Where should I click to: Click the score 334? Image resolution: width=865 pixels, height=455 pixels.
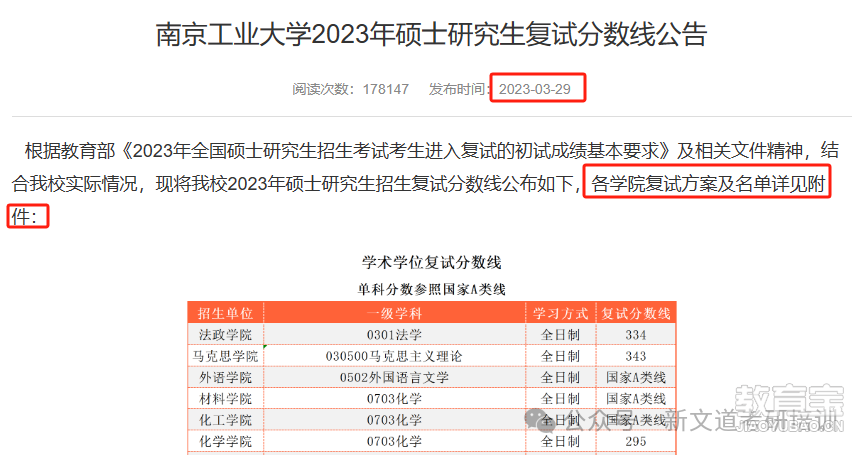pyautogui.click(x=636, y=335)
